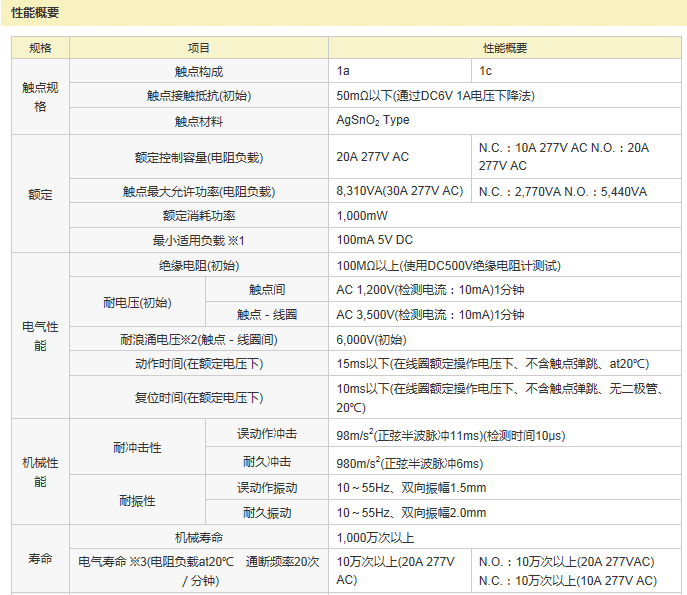The height and width of the screenshot is (595, 687).
Task: Select the AgSnO2 Type material cell
Action: [373, 120]
